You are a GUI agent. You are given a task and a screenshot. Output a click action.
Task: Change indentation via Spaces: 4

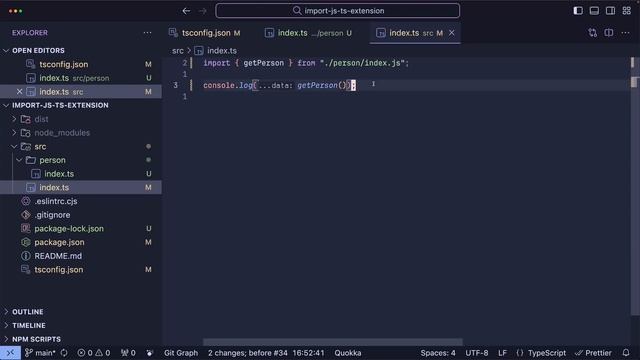[x=438, y=353]
